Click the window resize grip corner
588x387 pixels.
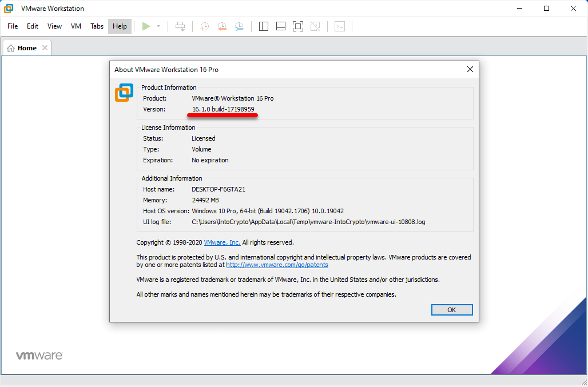point(583,382)
